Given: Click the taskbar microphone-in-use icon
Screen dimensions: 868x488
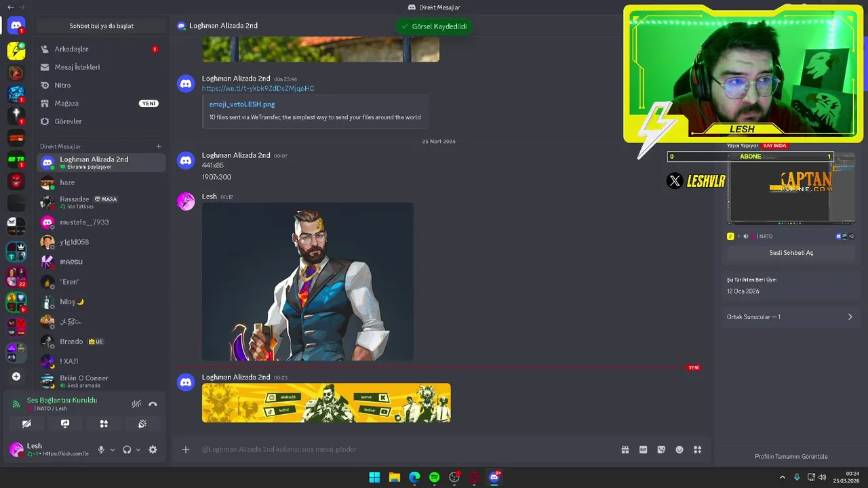Looking at the screenshot, I should 797,477.
